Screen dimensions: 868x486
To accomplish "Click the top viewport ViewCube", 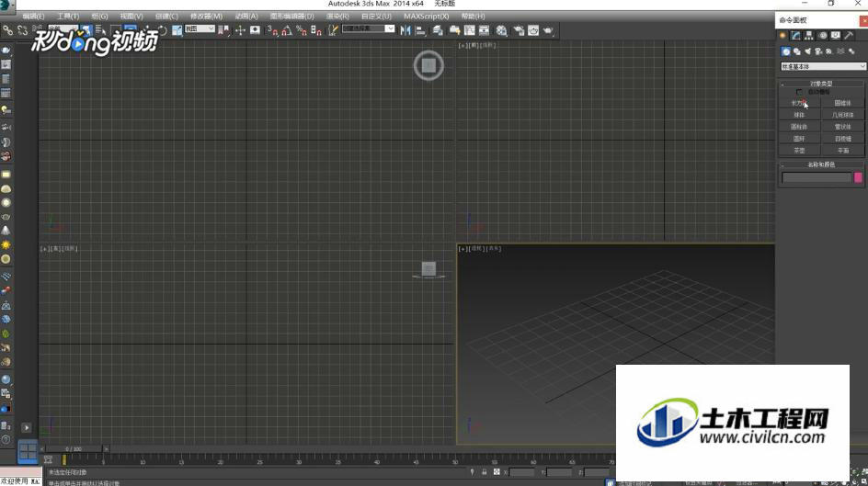I will click(428, 65).
